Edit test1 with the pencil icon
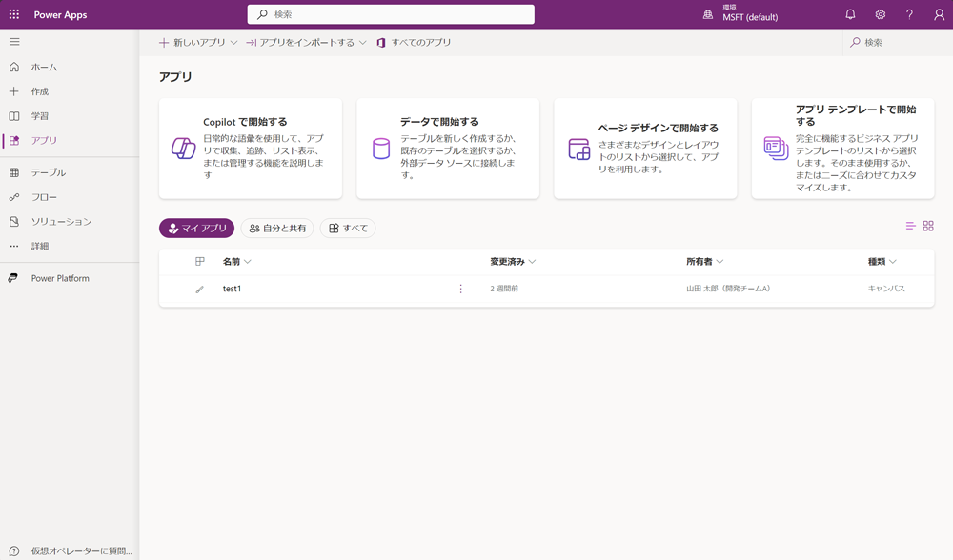Image resolution: width=953 pixels, height=560 pixels. (200, 290)
